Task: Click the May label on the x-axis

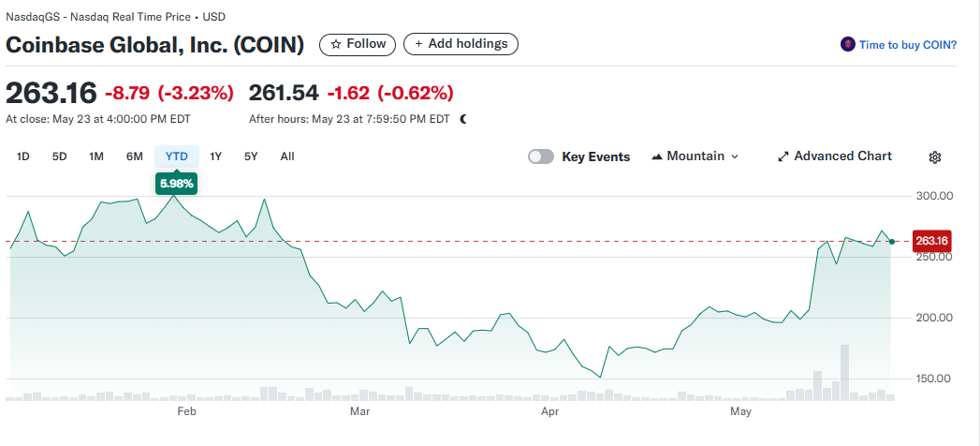Action: coord(740,411)
